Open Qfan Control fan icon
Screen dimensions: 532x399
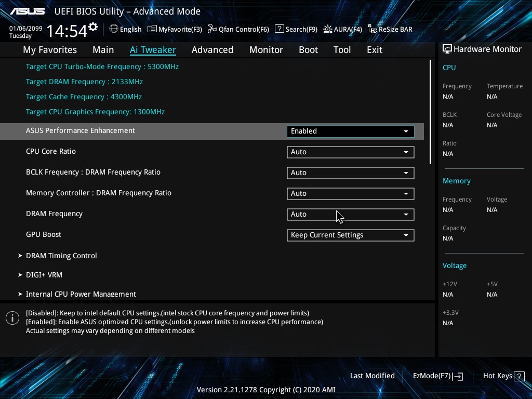click(x=212, y=29)
